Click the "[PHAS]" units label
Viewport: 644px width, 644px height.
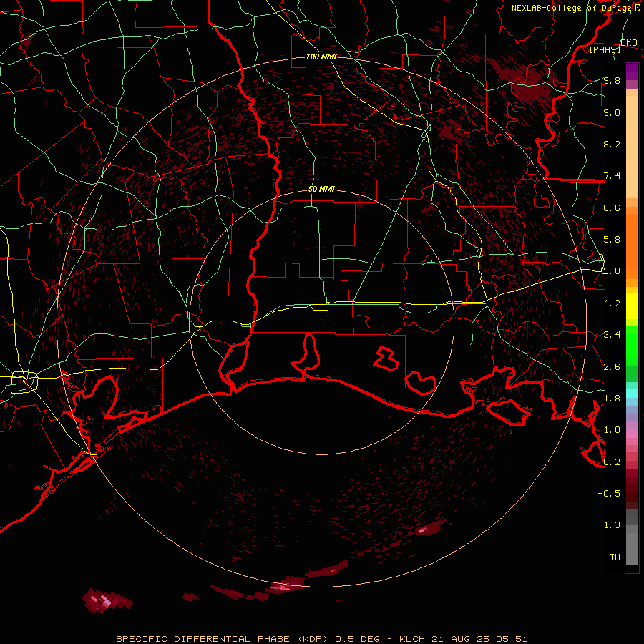605,50
